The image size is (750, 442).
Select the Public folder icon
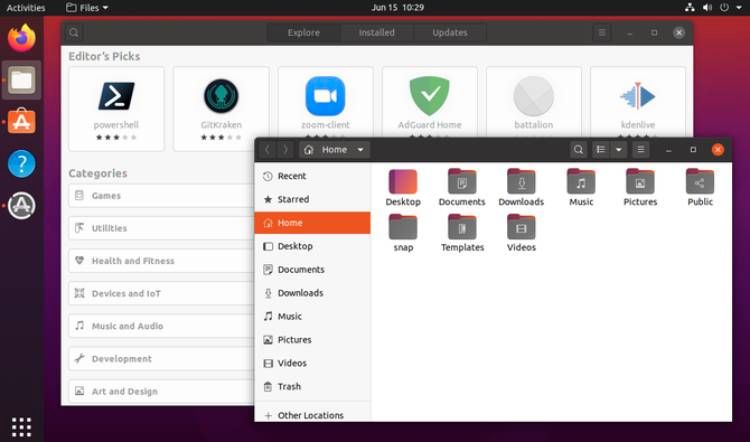pyautogui.click(x=700, y=182)
